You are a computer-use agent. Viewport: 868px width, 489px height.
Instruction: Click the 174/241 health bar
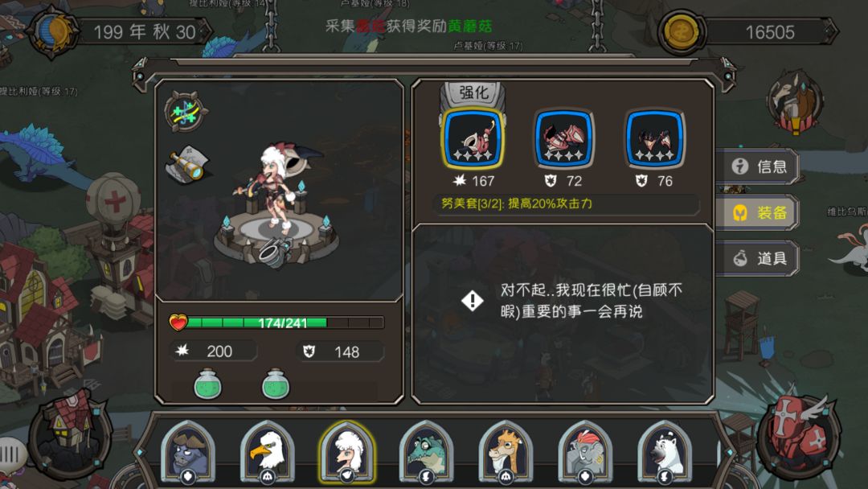pyautogui.click(x=276, y=323)
